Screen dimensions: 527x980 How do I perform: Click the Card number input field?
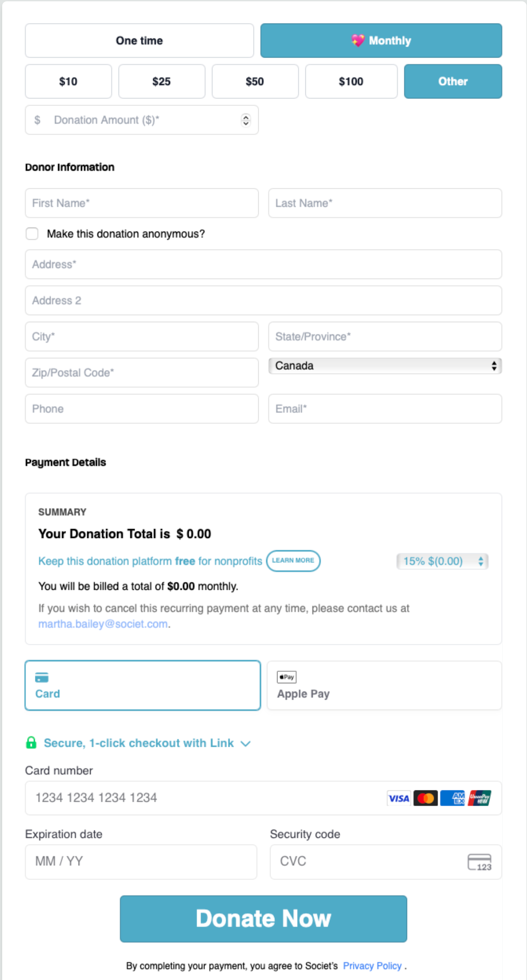[205, 798]
